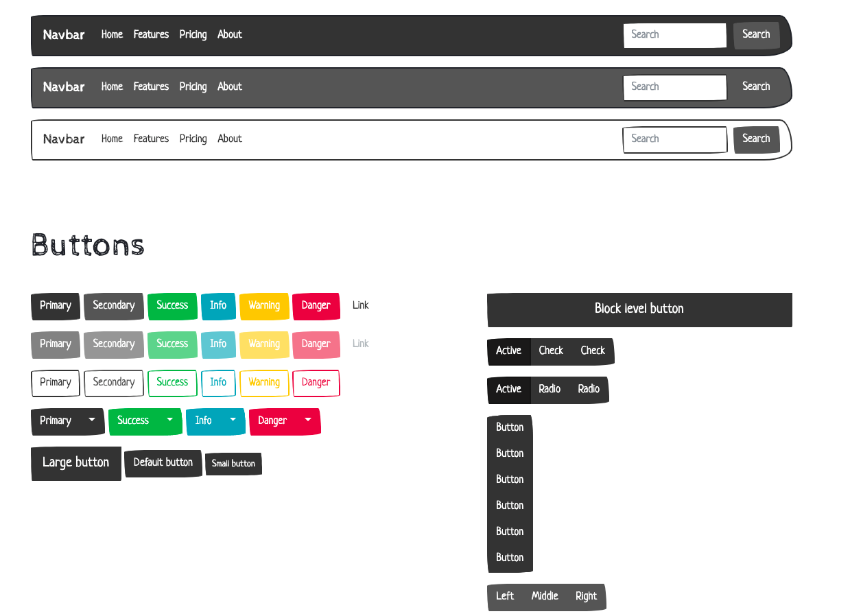Open the Primary split button dropdown caret

tap(92, 421)
